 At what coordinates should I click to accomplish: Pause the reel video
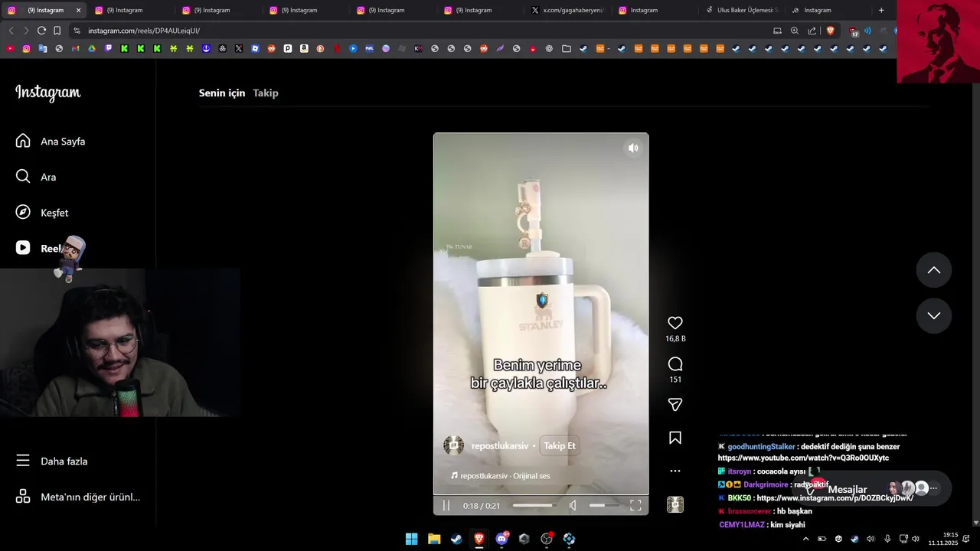[446, 506]
